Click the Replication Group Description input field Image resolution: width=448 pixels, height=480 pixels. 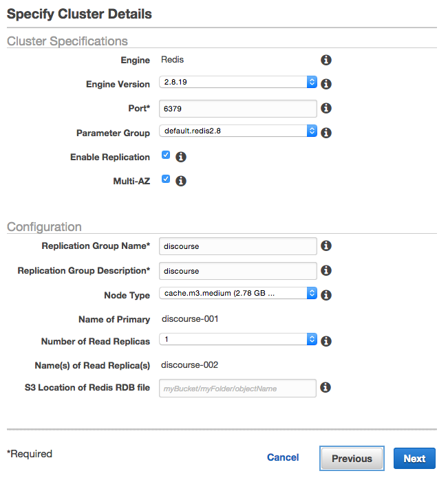click(x=238, y=271)
